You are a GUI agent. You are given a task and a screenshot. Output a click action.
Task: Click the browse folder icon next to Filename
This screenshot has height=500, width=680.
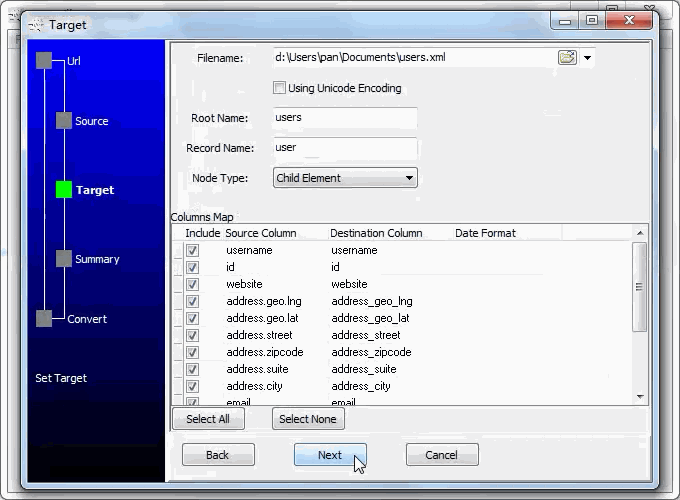pyautogui.click(x=567, y=58)
